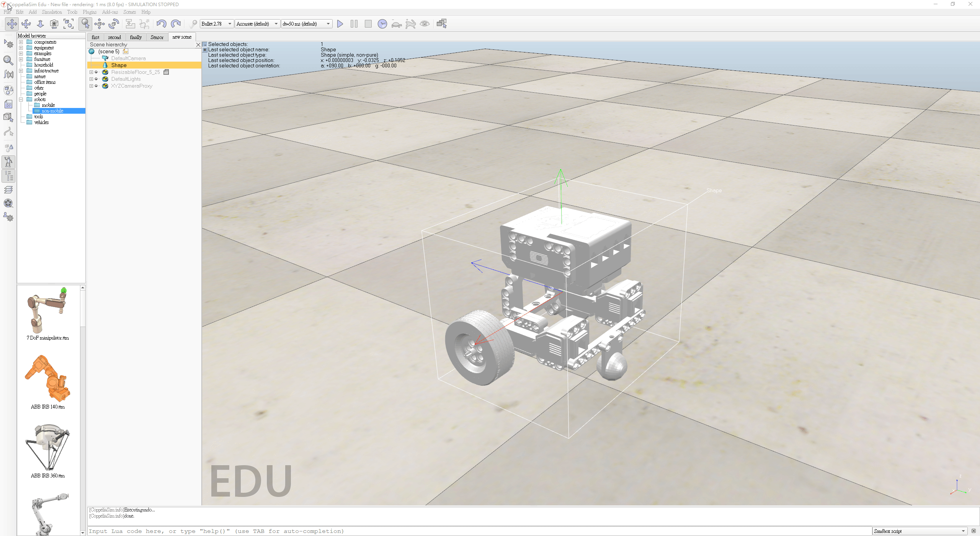Open the user settings sidebar icon
The height and width of the screenshot is (536, 980).
[8, 217]
